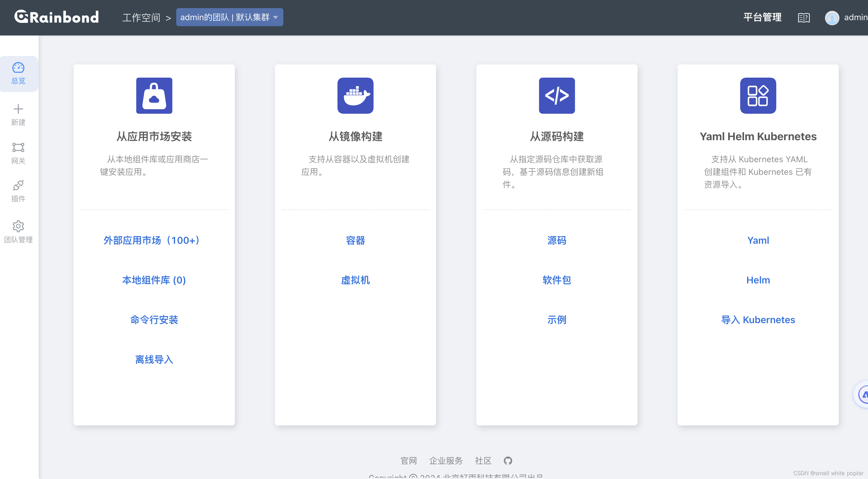Open 官网 footer link

(x=408, y=460)
